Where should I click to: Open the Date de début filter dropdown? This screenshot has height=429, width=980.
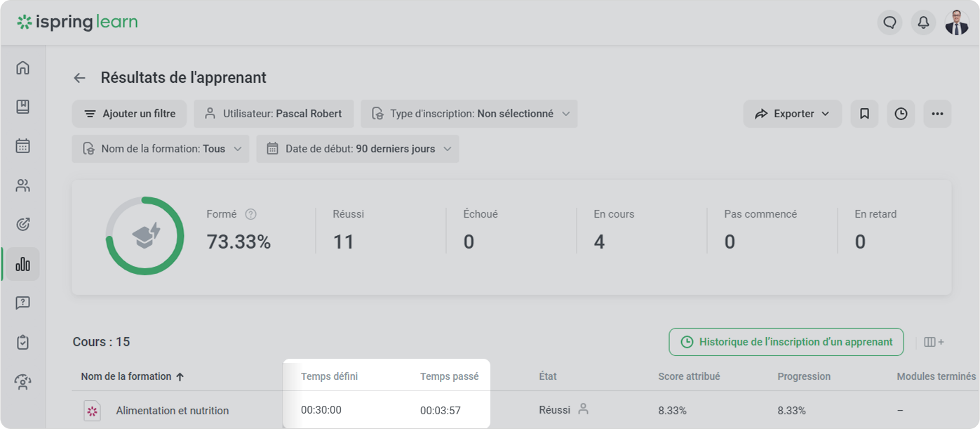point(358,149)
